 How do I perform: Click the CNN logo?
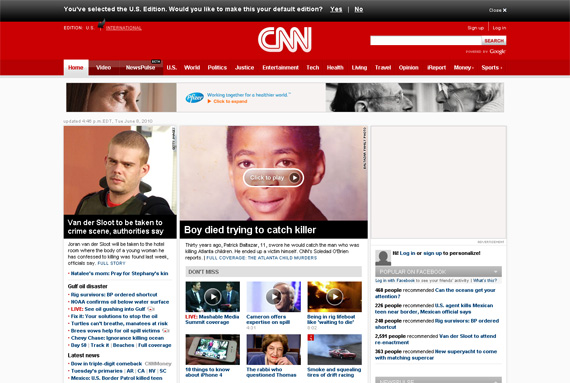285,39
